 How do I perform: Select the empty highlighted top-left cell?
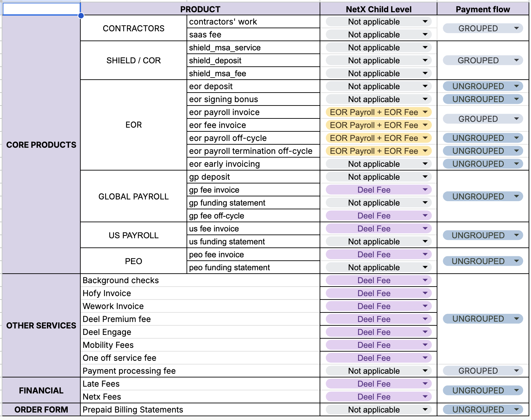click(x=41, y=9)
